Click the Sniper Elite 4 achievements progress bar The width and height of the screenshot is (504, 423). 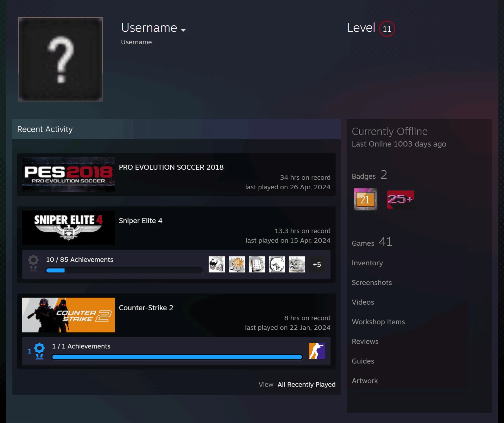coord(124,270)
